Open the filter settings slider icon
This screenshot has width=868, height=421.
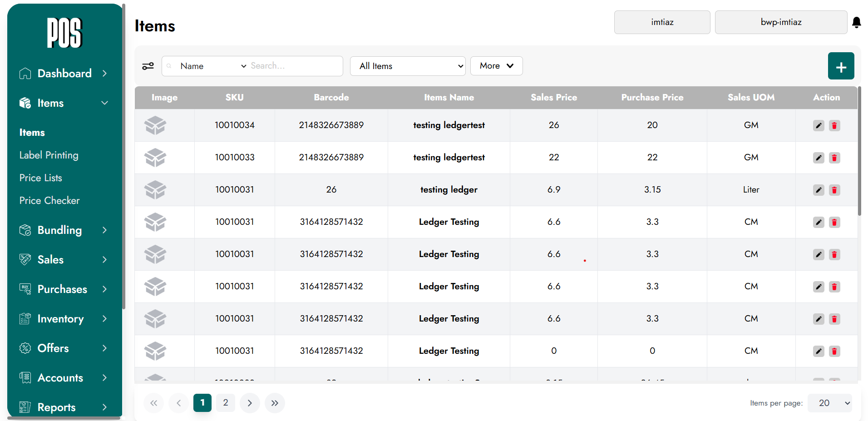[x=148, y=66]
